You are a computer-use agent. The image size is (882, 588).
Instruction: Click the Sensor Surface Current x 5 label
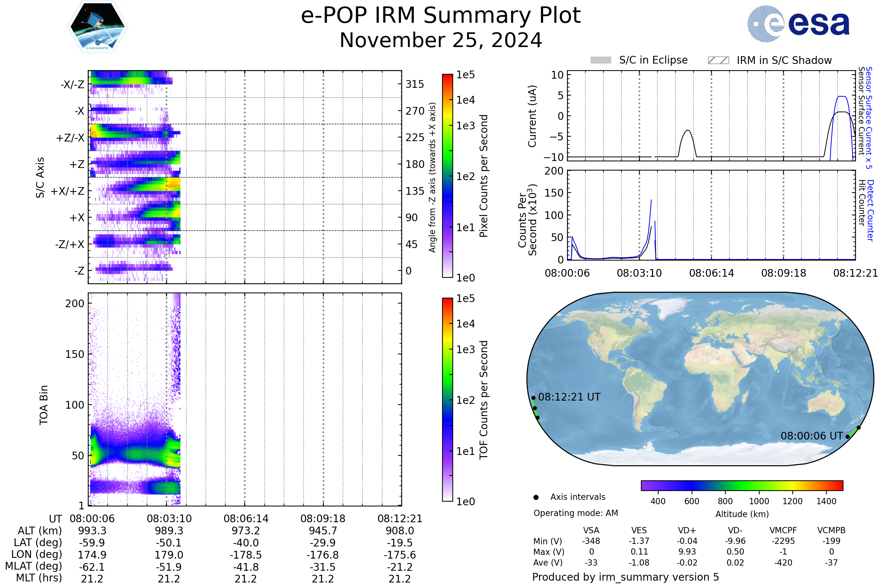tap(869, 117)
